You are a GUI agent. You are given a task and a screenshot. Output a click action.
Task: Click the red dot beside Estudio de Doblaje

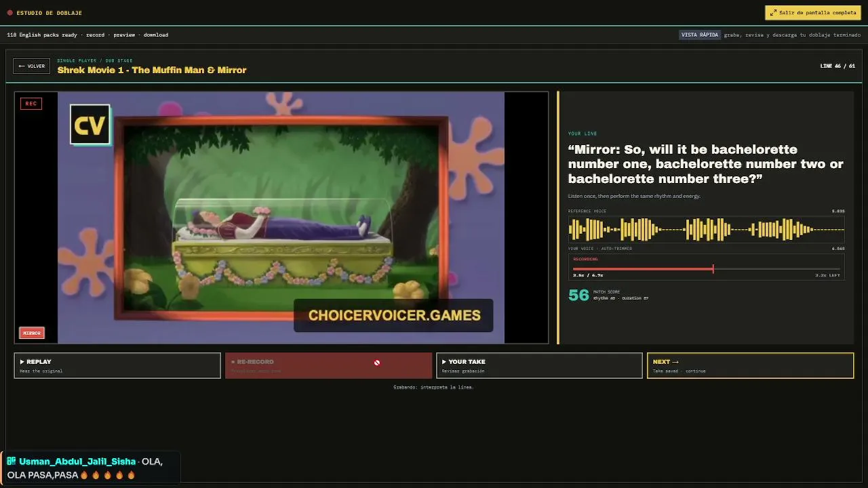point(9,13)
